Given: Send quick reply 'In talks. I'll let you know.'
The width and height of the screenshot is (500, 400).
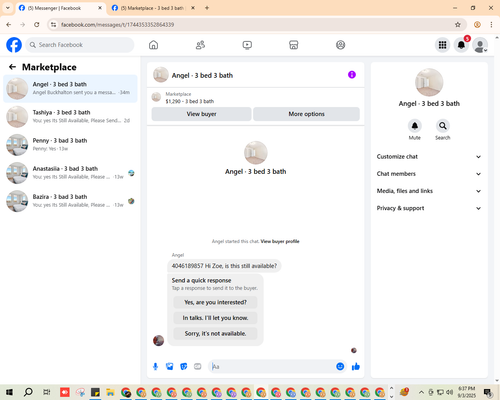Looking at the screenshot, I should [215, 318].
